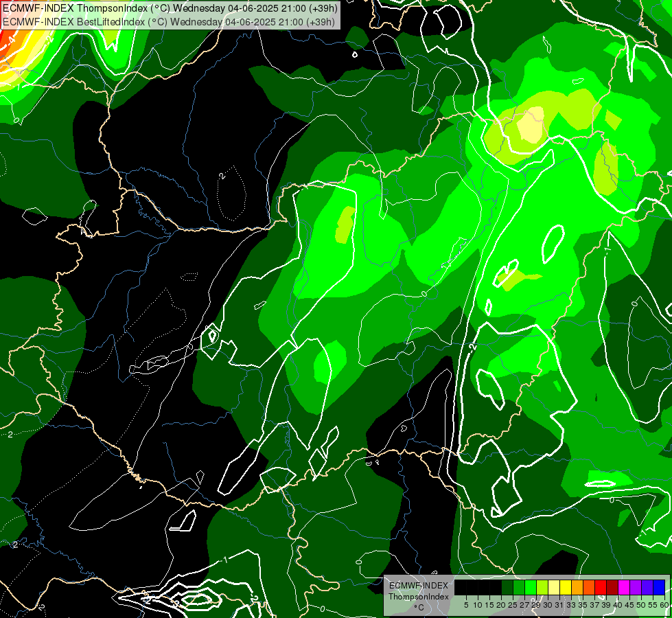Click the legend tick label 40

coord(618,605)
